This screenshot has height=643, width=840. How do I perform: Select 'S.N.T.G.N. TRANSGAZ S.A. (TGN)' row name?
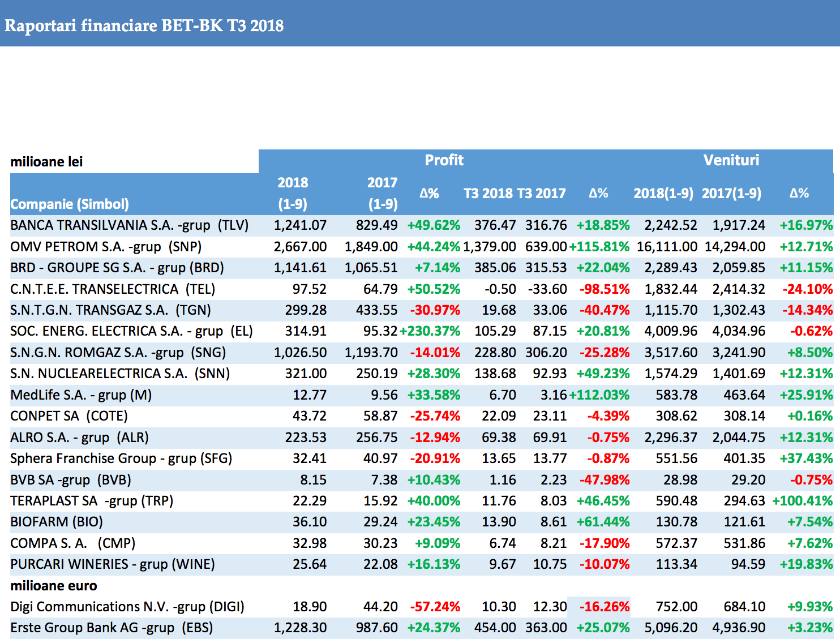click(x=110, y=310)
